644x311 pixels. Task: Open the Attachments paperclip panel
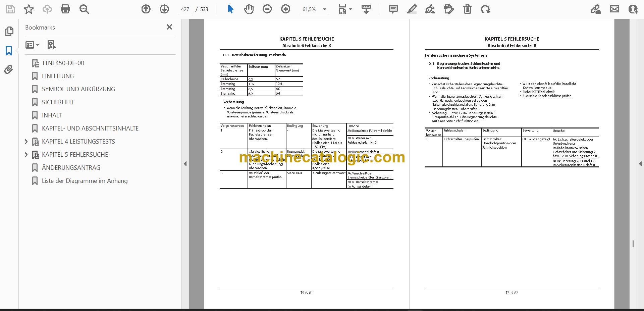(x=9, y=70)
